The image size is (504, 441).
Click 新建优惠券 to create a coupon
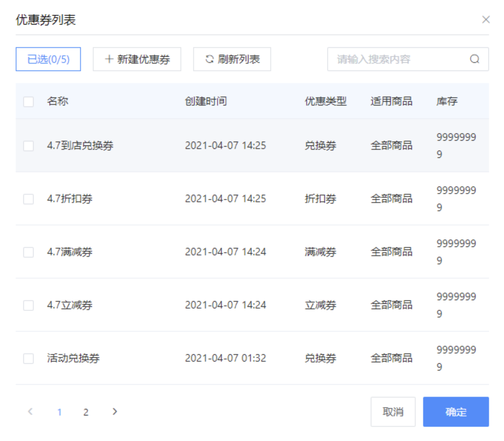click(137, 59)
